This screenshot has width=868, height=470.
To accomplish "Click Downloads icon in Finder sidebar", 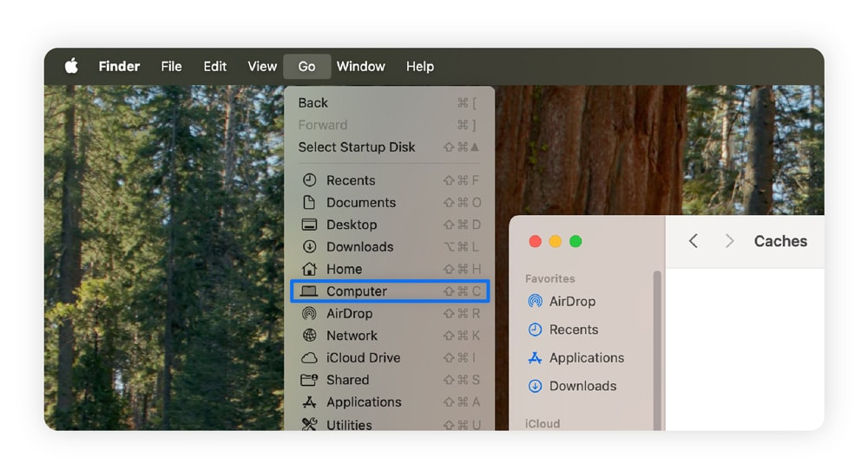I will click(535, 386).
